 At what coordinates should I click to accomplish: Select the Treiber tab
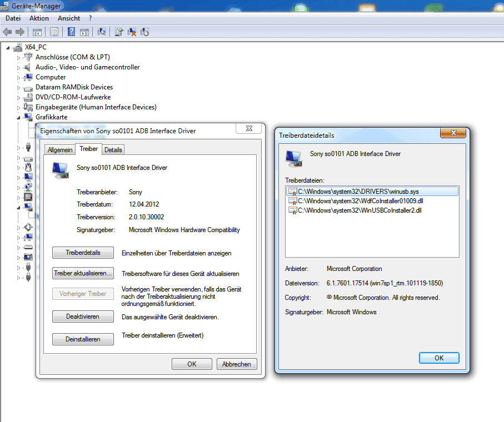pos(89,149)
